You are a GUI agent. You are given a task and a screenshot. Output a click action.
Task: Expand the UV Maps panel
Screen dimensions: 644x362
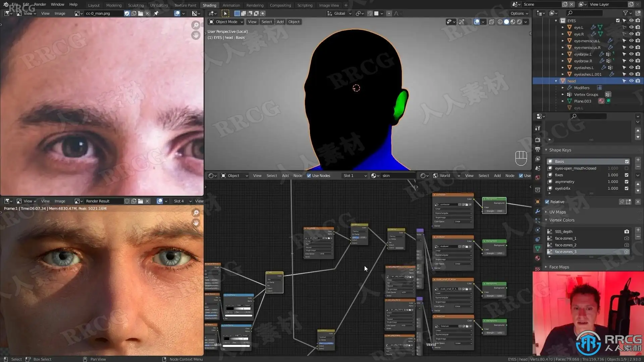[x=557, y=212]
